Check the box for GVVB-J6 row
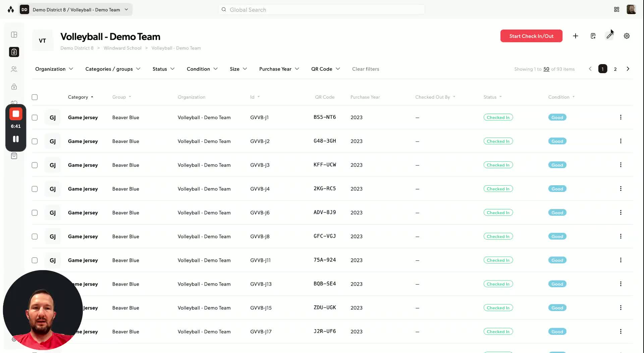This screenshot has height=353, width=644. click(35, 213)
